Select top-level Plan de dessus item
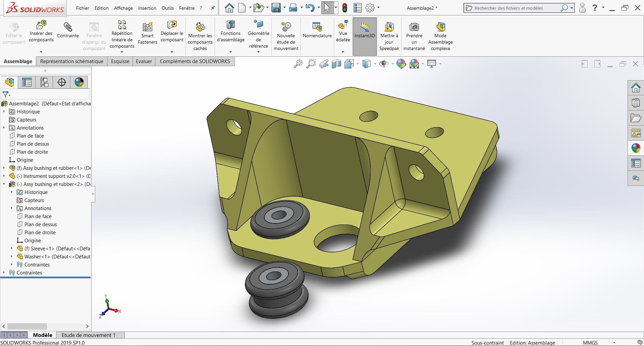644x346 pixels. tap(33, 144)
